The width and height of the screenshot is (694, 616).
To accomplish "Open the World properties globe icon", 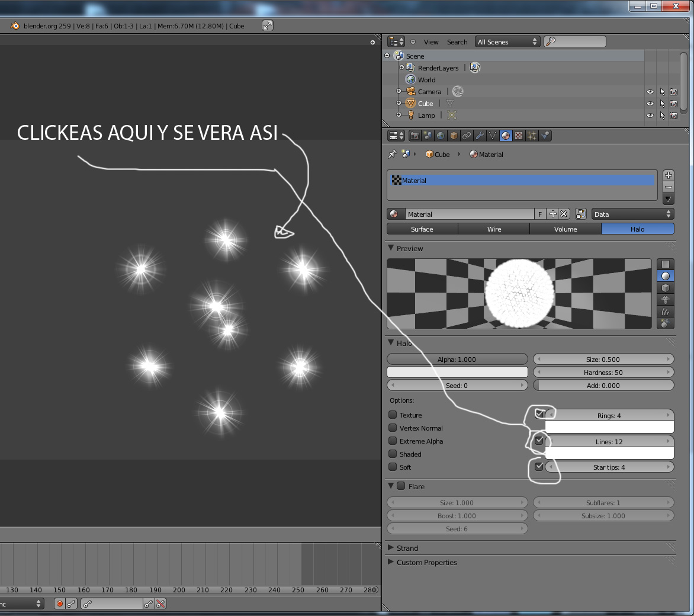I will pyautogui.click(x=441, y=136).
